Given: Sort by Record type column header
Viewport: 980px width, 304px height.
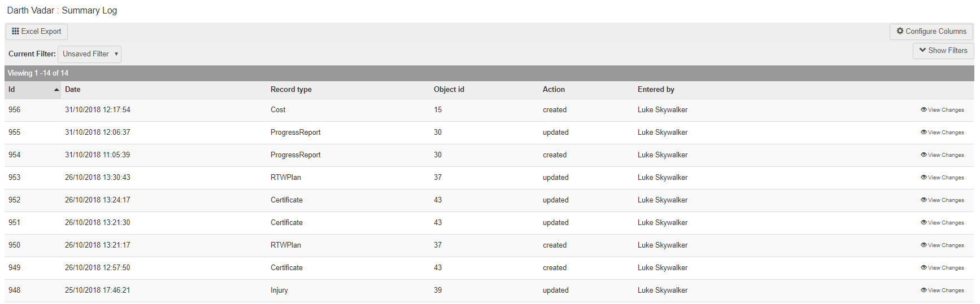Looking at the screenshot, I should [291, 90].
